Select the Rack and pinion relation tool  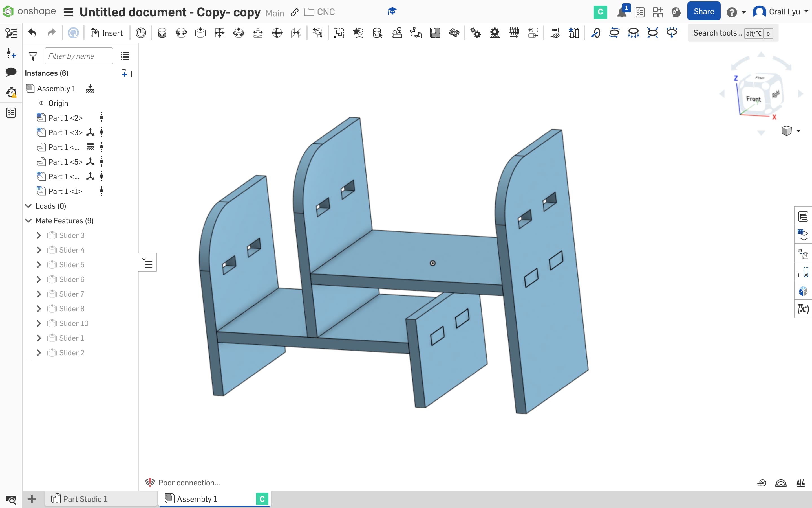[495, 32]
